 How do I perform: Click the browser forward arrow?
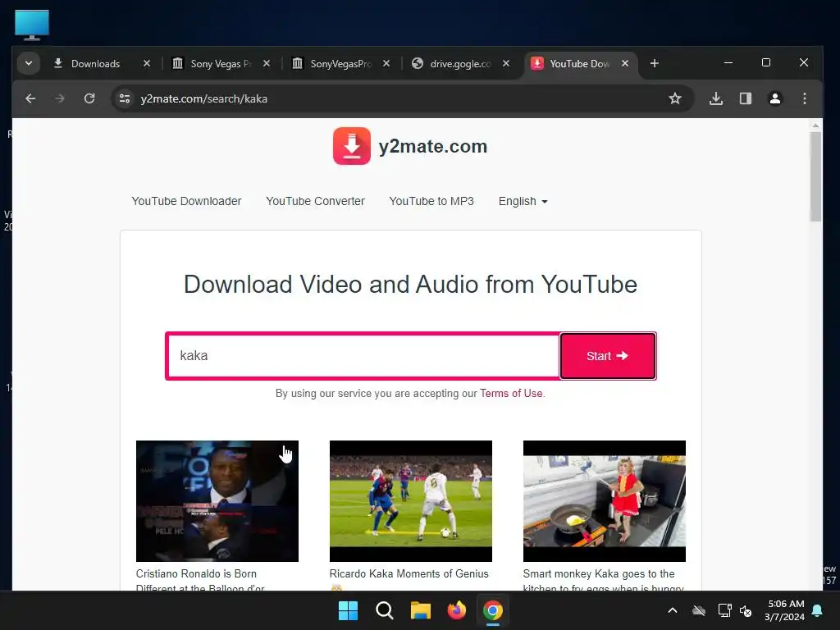pyautogui.click(x=59, y=98)
